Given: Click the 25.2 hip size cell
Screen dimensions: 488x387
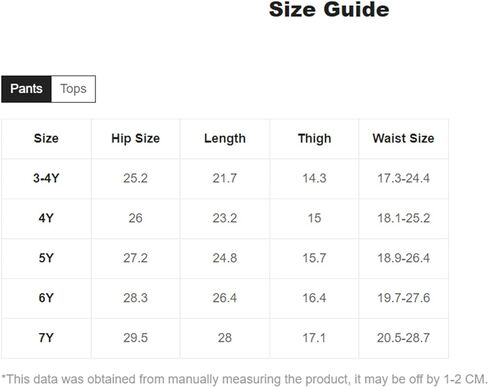Looking at the screenshot, I should pyautogui.click(x=135, y=178).
